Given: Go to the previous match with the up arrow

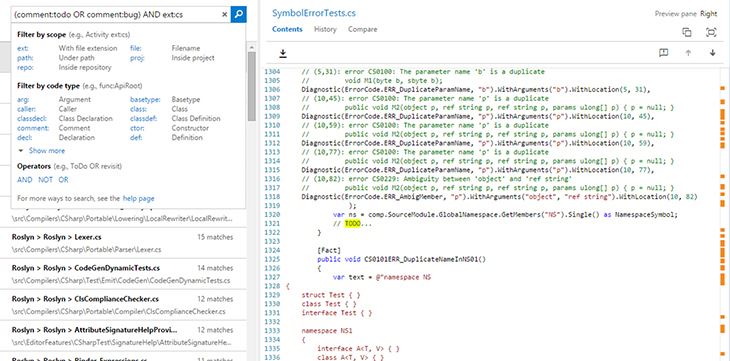Looking at the screenshot, I should pyautogui.click(x=688, y=53).
